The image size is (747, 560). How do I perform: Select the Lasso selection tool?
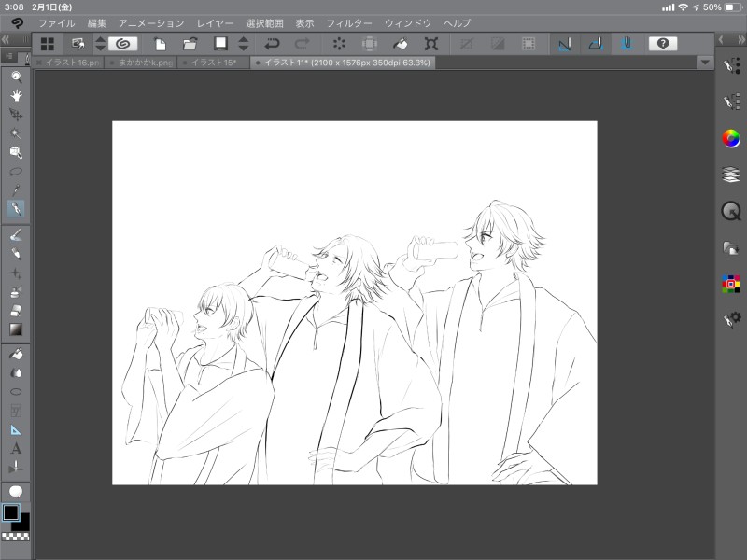16,172
